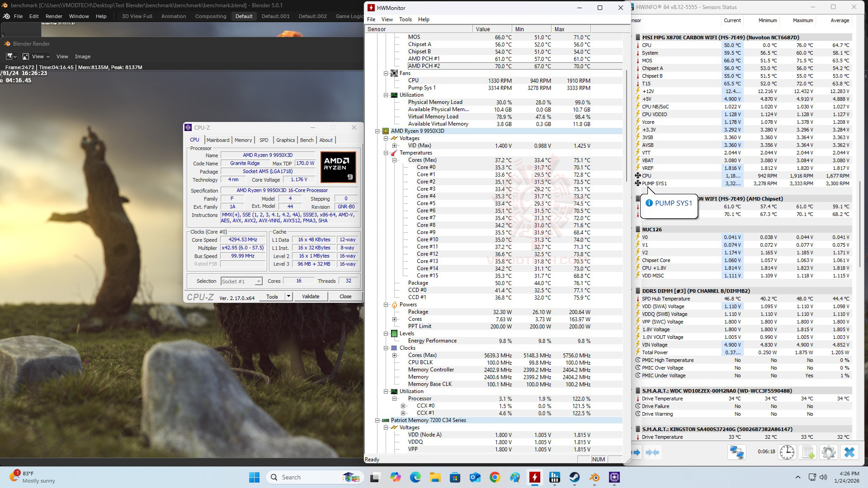Open the HWMonitor Tools menu
The width and height of the screenshot is (868, 488).
[x=405, y=19]
